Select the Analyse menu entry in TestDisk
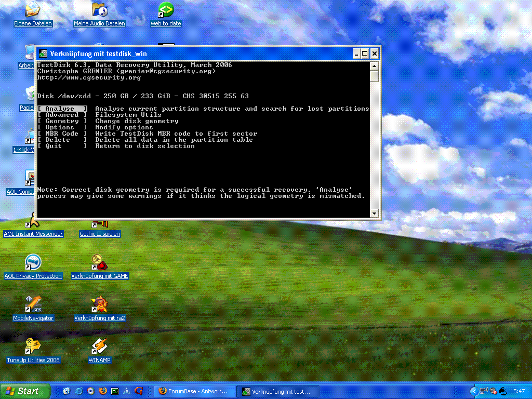532x399 pixels. click(62, 109)
